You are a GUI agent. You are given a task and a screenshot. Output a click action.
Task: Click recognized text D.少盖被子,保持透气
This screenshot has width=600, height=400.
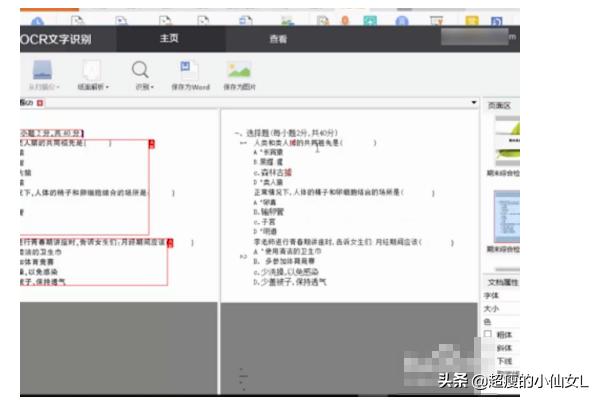pyautogui.click(x=290, y=282)
